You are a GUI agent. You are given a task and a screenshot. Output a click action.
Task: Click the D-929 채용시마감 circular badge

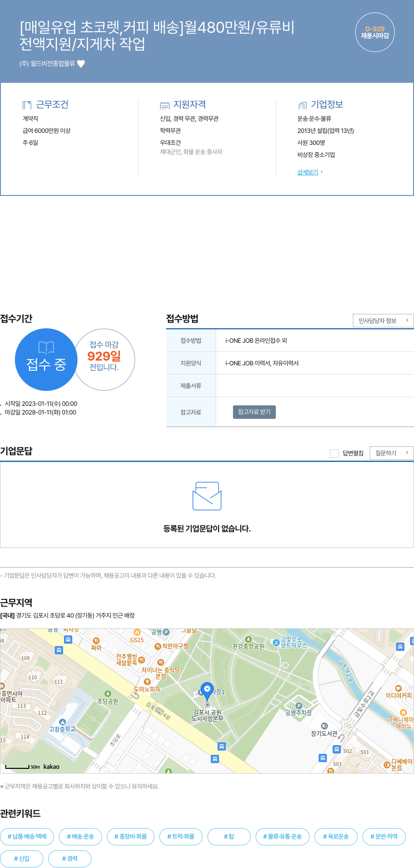[375, 32]
